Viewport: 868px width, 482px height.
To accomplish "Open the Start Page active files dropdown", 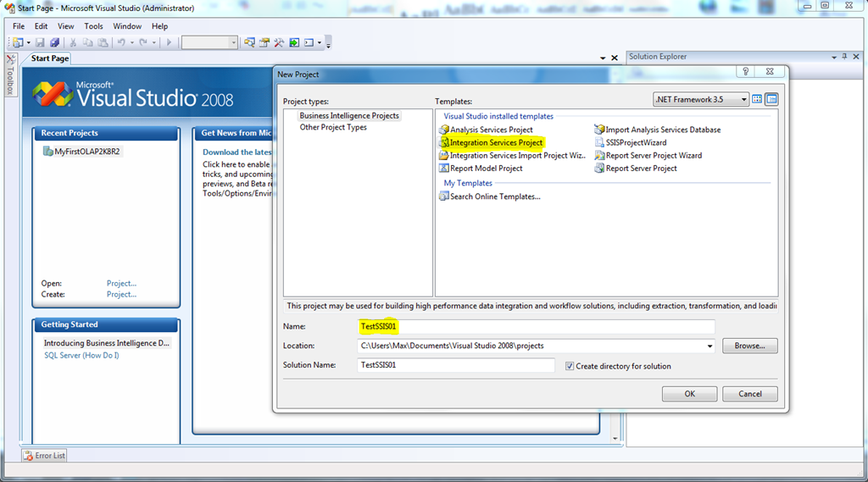I will coord(603,58).
